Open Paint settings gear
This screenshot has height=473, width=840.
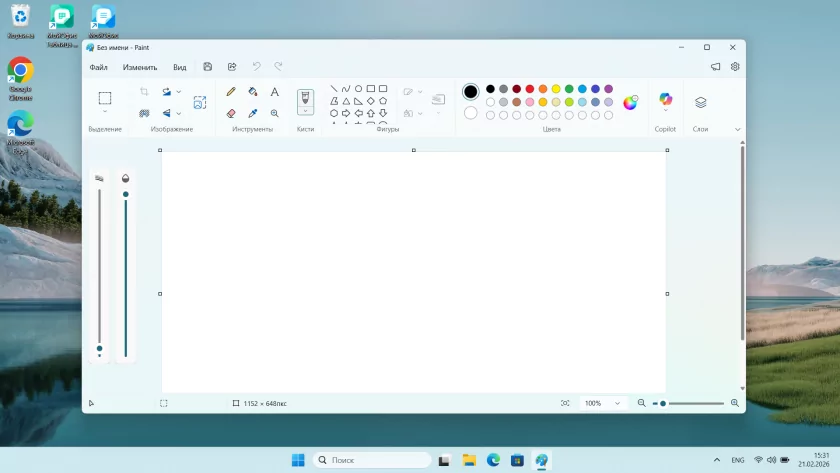(x=735, y=67)
